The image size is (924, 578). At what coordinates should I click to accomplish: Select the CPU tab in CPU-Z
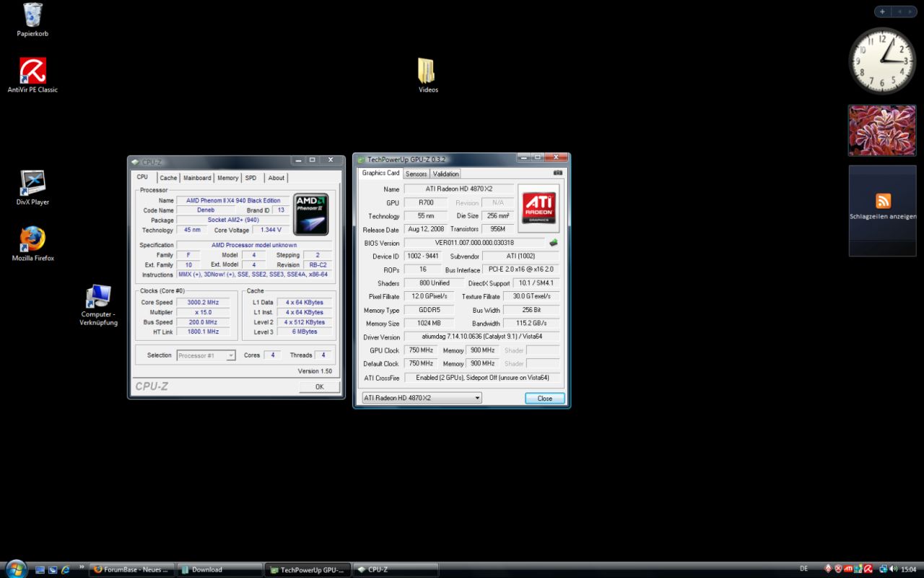pyautogui.click(x=142, y=177)
